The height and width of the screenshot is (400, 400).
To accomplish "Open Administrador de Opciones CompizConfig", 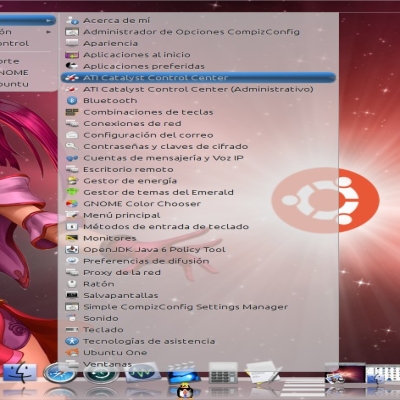I will click(198, 32).
